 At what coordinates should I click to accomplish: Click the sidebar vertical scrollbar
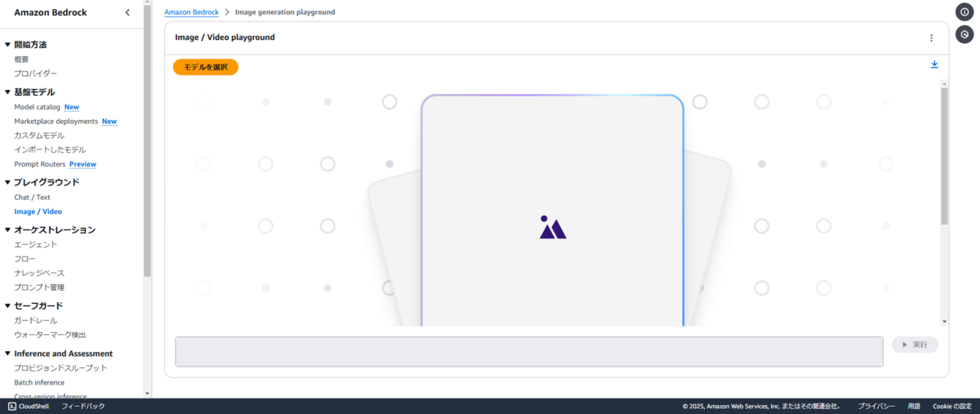click(x=147, y=140)
